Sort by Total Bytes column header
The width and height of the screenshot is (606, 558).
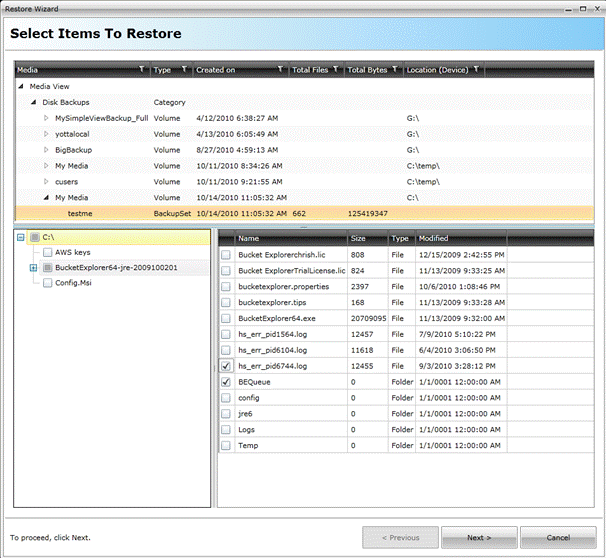click(373, 70)
